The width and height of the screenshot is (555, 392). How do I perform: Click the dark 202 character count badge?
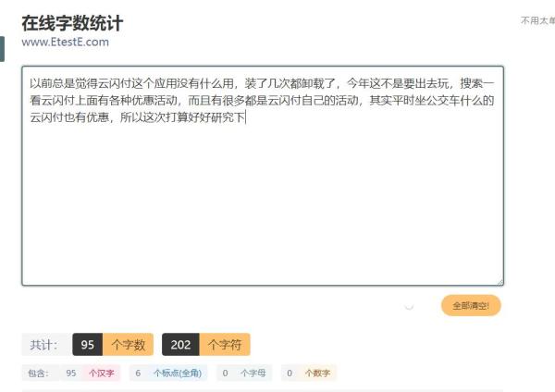pos(181,344)
